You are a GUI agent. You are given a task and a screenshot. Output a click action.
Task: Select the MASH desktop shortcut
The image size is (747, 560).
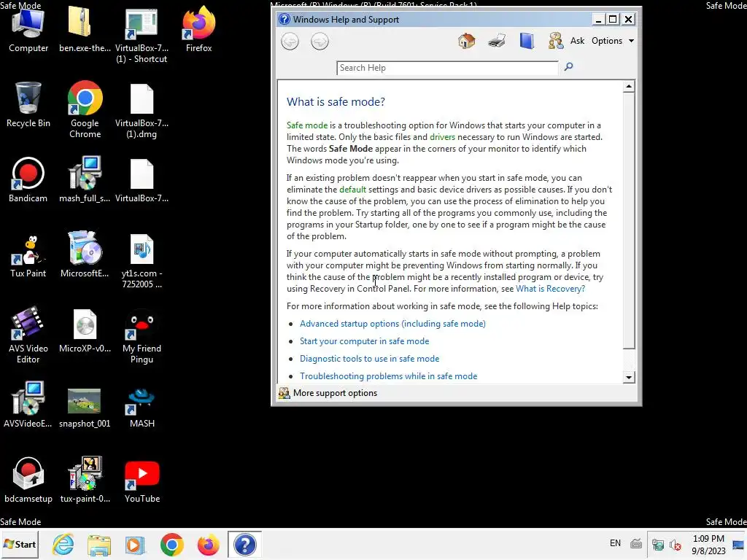pyautogui.click(x=142, y=408)
